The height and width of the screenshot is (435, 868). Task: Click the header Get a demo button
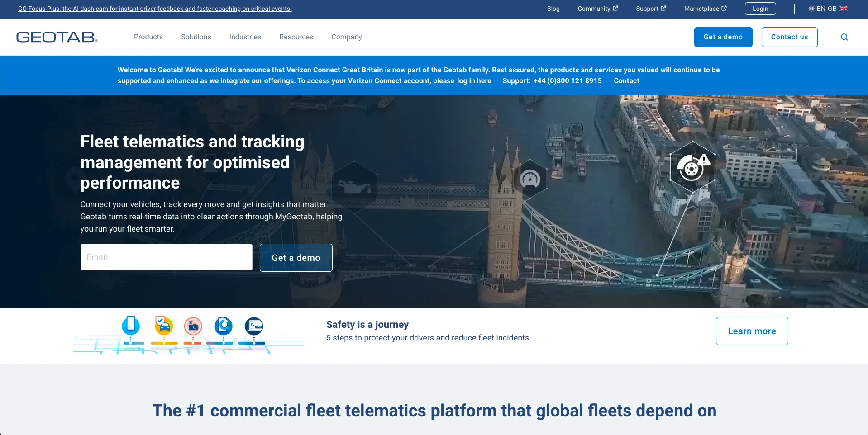pyautogui.click(x=723, y=37)
